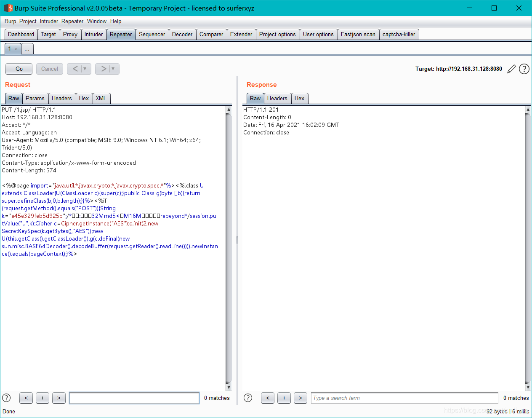The width and height of the screenshot is (532, 418).
Task: Open the User options tab
Action: click(x=318, y=35)
